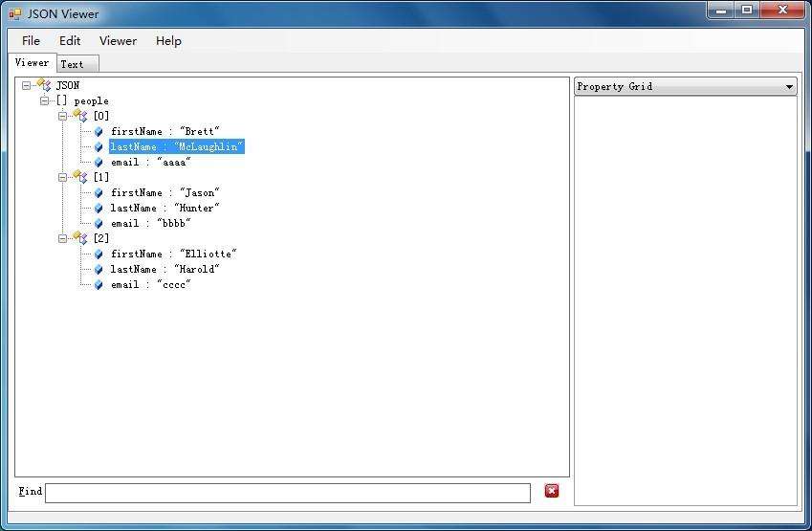The height and width of the screenshot is (531, 812).
Task: Open the Edit menu
Action: point(70,41)
